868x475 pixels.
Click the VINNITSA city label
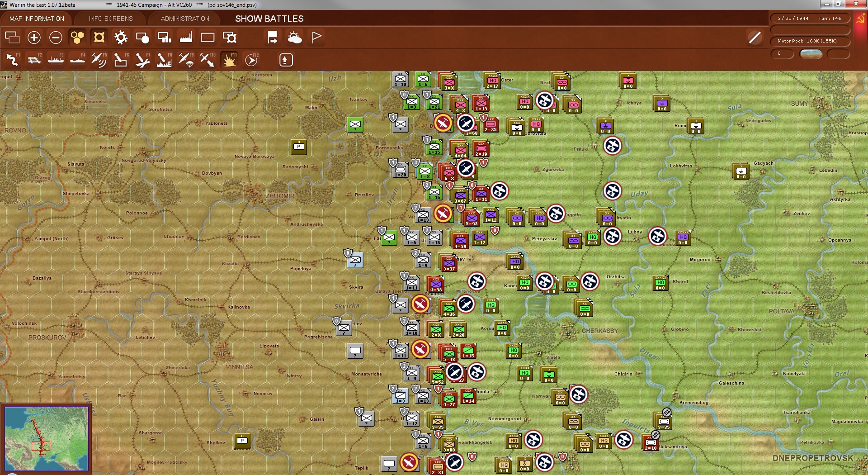(x=240, y=367)
